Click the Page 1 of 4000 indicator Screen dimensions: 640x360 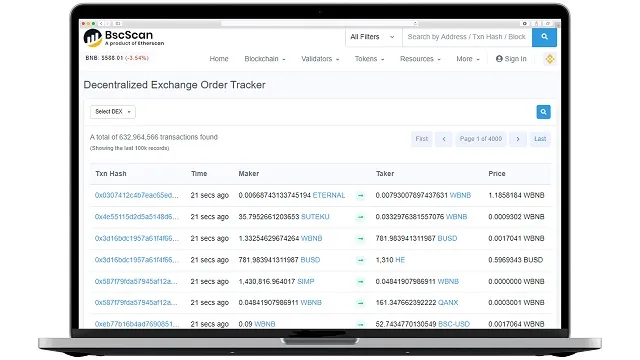[481, 139]
